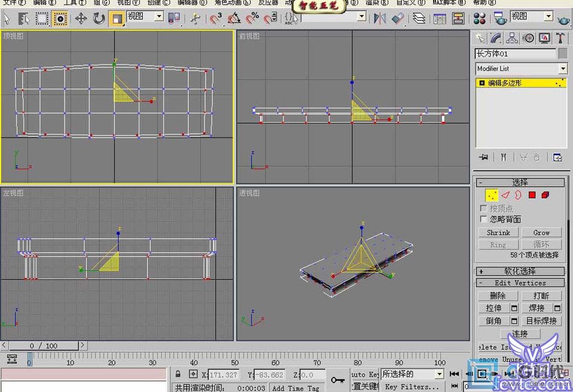Open Curve Editor icon
Viewport: 573px width, 392px height.
click(440, 18)
